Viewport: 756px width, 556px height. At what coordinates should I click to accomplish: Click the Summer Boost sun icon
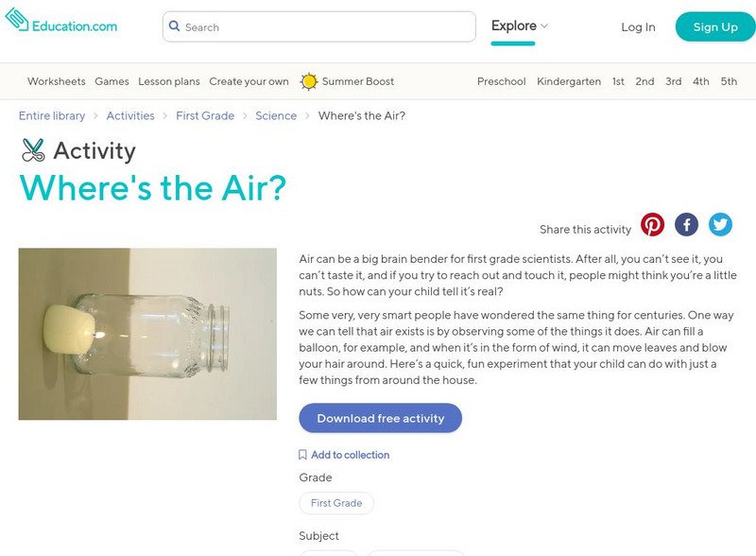(309, 81)
